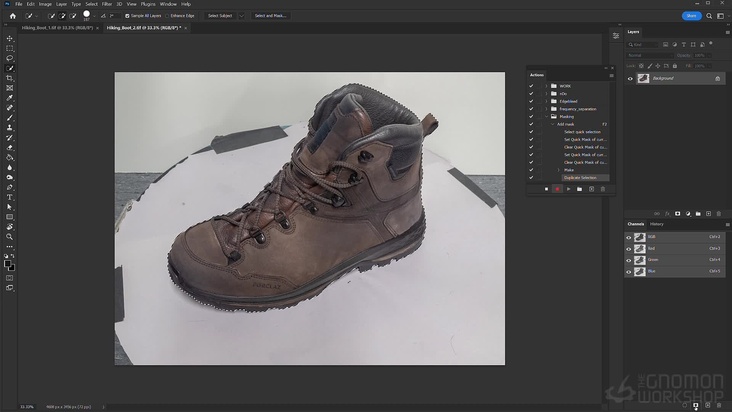Activate the Zoom tool

(x=10, y=237)
